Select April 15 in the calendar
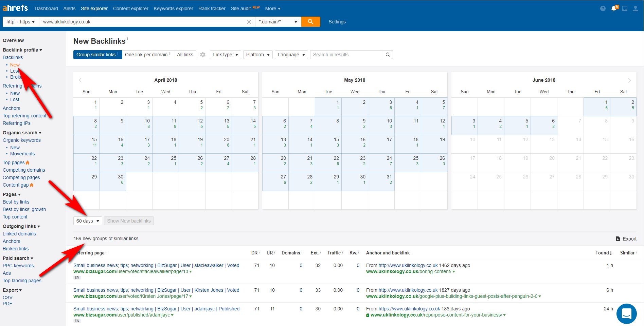The width and height of the screenshot is (644, 326). point(86,144)
